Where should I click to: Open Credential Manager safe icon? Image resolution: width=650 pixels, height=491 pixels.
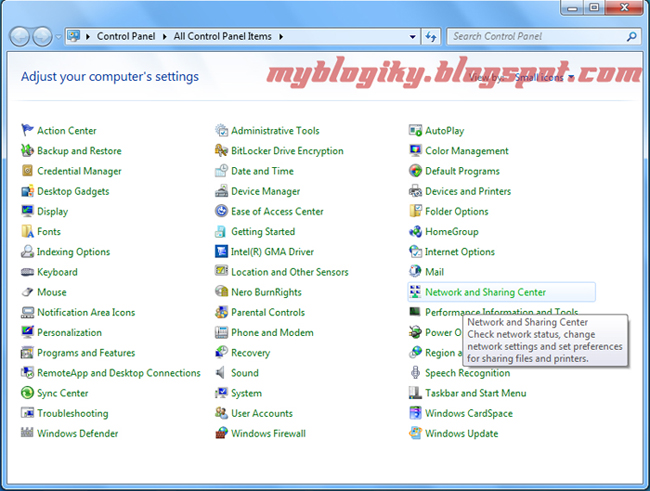[27, 170]
